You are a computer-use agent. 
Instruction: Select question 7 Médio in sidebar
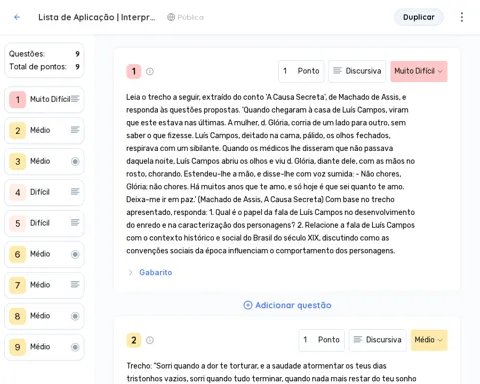coord(44,285)
